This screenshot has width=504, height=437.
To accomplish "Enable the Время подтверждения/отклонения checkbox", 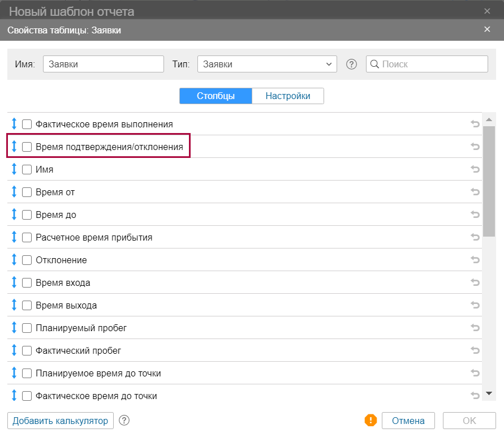I will click(x=27, y=147).
